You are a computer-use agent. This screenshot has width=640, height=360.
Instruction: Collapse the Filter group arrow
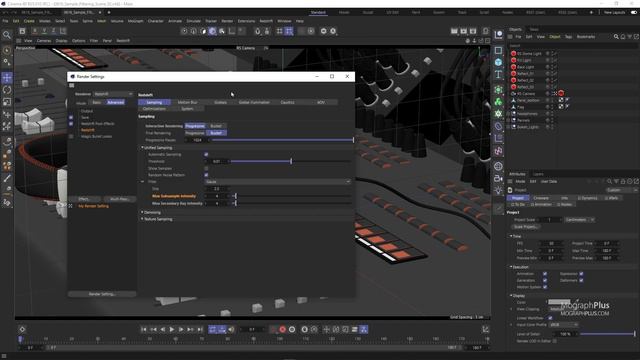143,182
